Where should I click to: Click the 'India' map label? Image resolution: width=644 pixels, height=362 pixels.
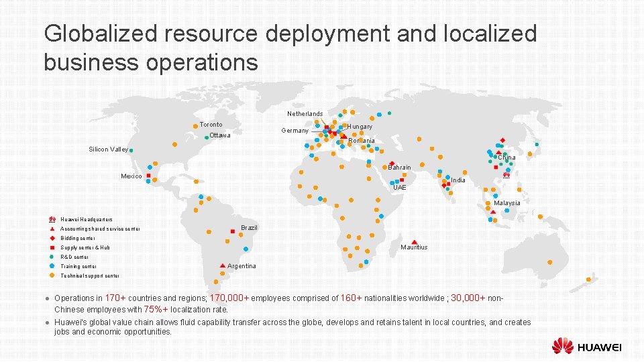[458, 180]
